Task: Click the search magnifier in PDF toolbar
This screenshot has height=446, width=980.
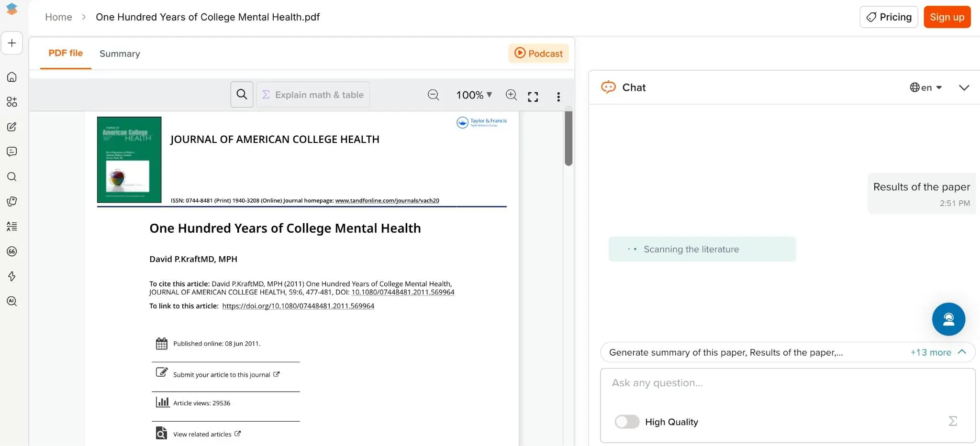Action: point(242,95)
